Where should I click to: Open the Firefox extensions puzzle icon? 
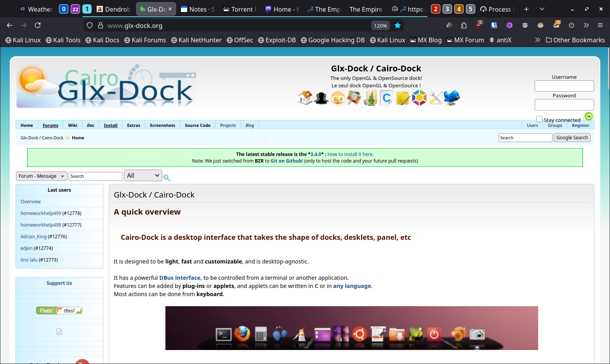[464, 25]
